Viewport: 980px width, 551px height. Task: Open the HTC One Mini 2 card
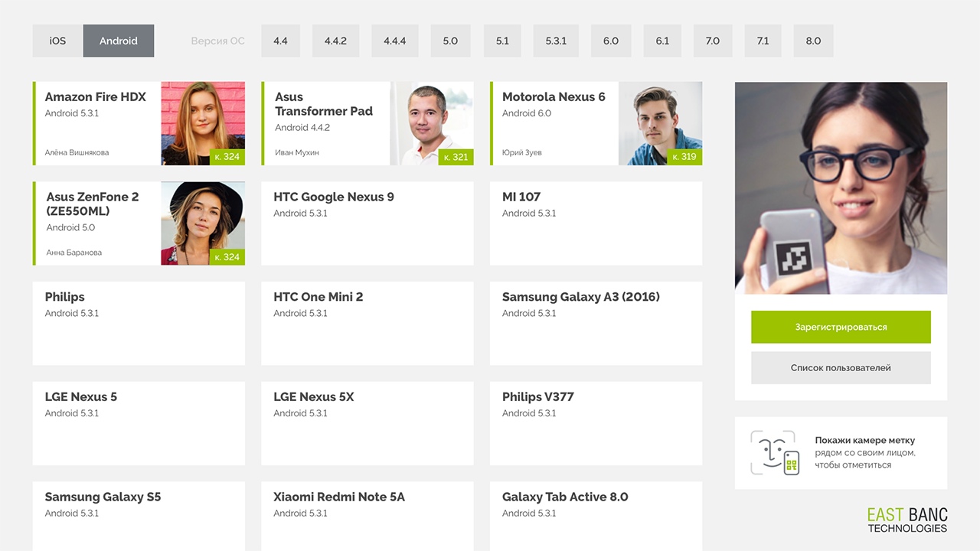click(367, 324)
